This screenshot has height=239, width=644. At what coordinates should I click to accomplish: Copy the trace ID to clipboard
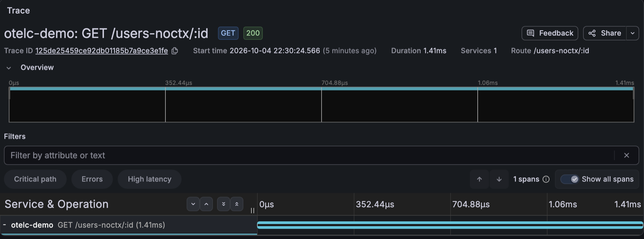tap(175, 51)
